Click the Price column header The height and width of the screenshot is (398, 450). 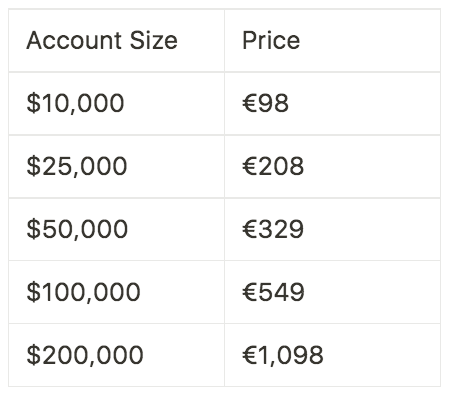click(x=332, y=40)
